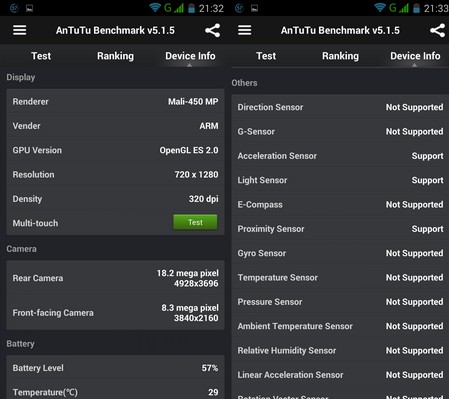Select Device Info tab on left screen

pyautogui.click(x=190, y=56)
